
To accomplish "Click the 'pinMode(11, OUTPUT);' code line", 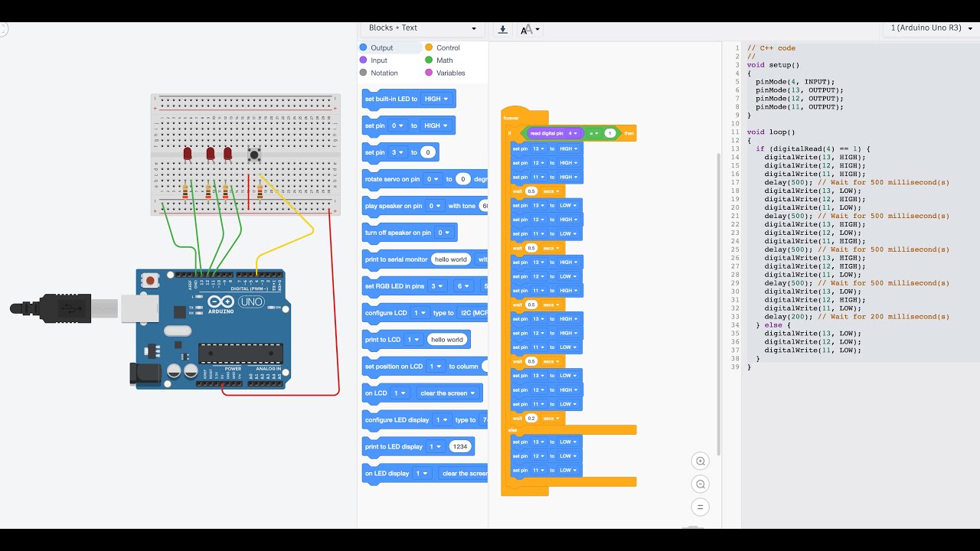I will 799,107.
